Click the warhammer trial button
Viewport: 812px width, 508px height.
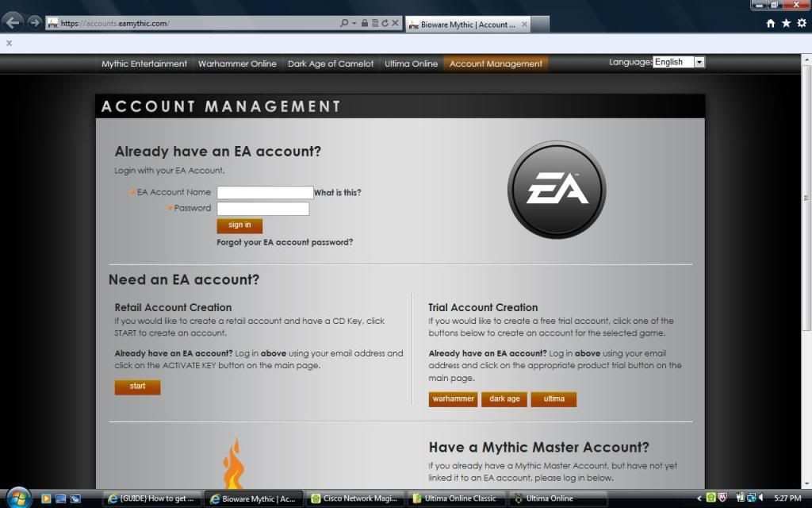point(453,399)
